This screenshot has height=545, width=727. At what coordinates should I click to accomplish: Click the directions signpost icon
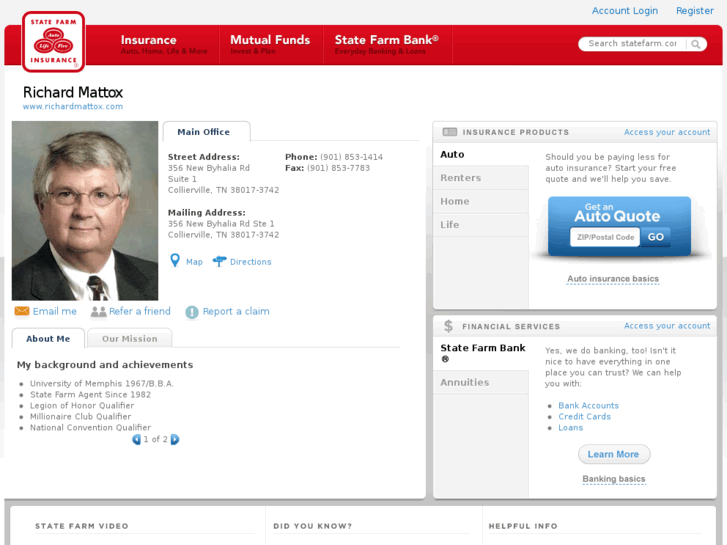219,261
